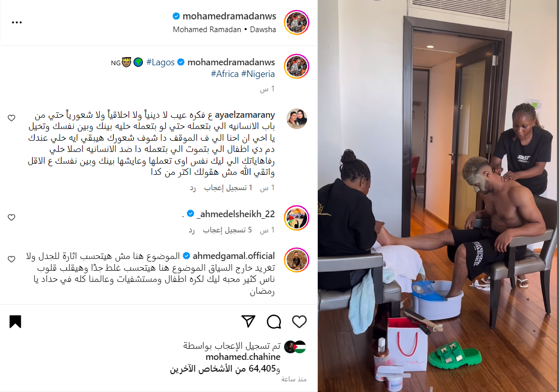This screenshot has height=392, width=559.
Task: Open _ahmedelsheikh_22's story avatar
Action: [296, 218]
